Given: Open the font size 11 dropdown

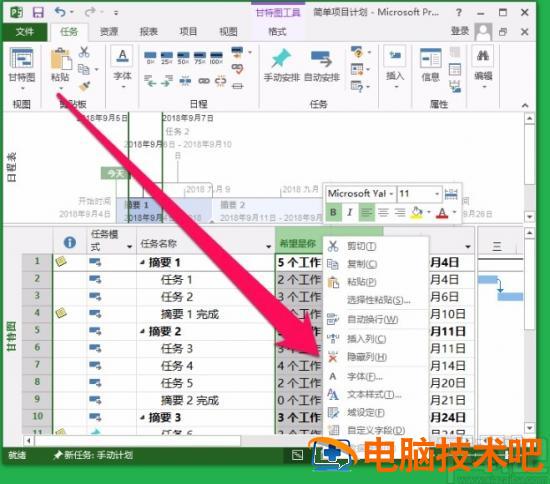Looking at the screenshot, I should [437, 194].
